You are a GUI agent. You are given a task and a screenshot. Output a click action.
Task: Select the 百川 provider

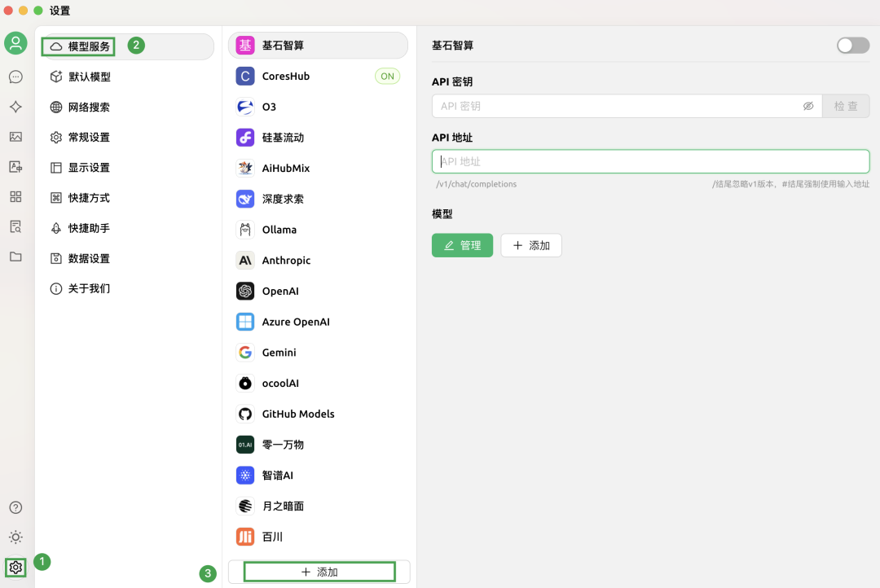[318, 537]
